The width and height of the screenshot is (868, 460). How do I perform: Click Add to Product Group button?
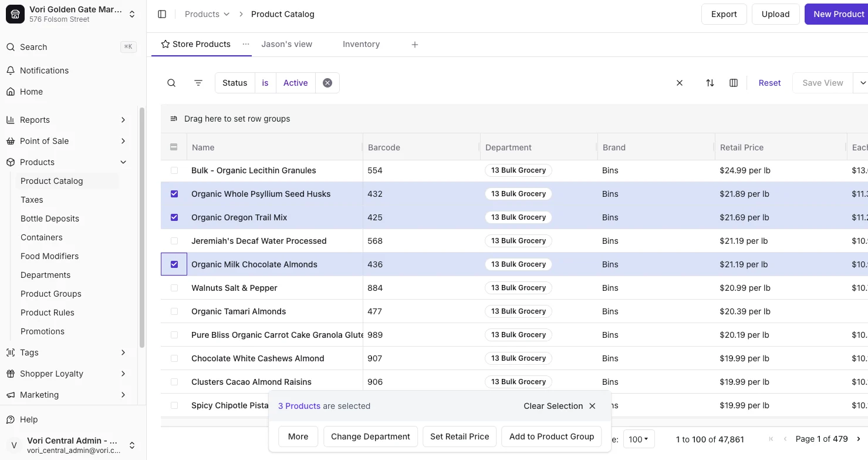click(552, 437)
